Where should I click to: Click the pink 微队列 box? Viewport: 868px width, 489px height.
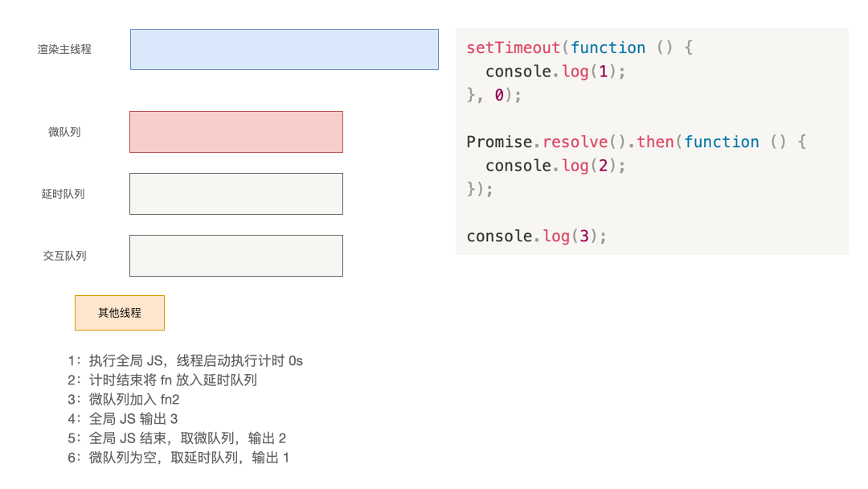tap(236, 132)
